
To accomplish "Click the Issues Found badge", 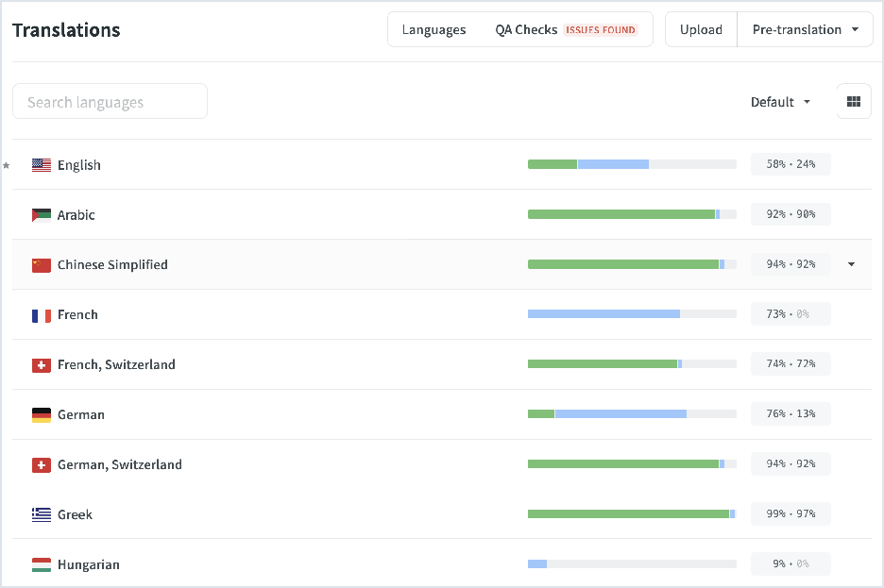I will coord(601,30).
